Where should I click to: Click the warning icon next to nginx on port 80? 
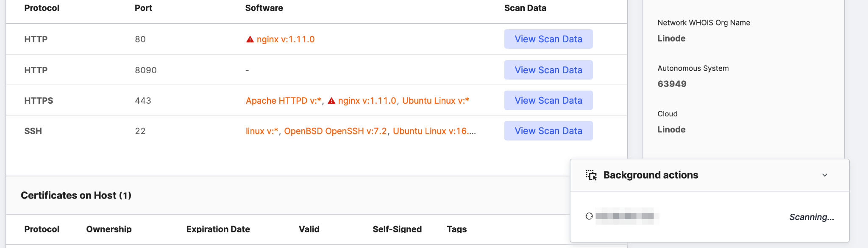(x=250, y=39)
